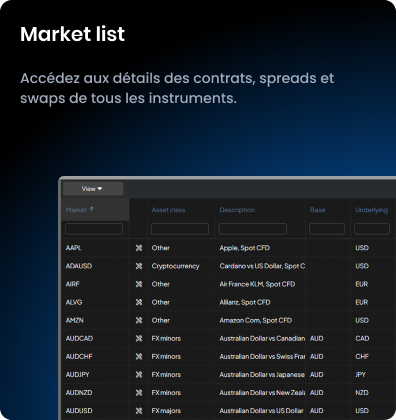Click the icon in AUDJPY row
This screenshot has height=420, width=396.
click(x=139, y=375)
